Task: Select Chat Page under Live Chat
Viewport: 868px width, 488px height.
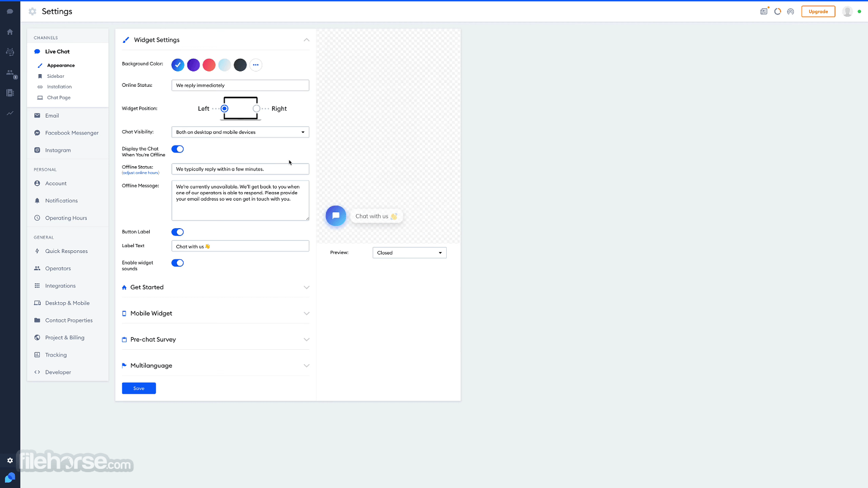Action: (x=59, y=98)
